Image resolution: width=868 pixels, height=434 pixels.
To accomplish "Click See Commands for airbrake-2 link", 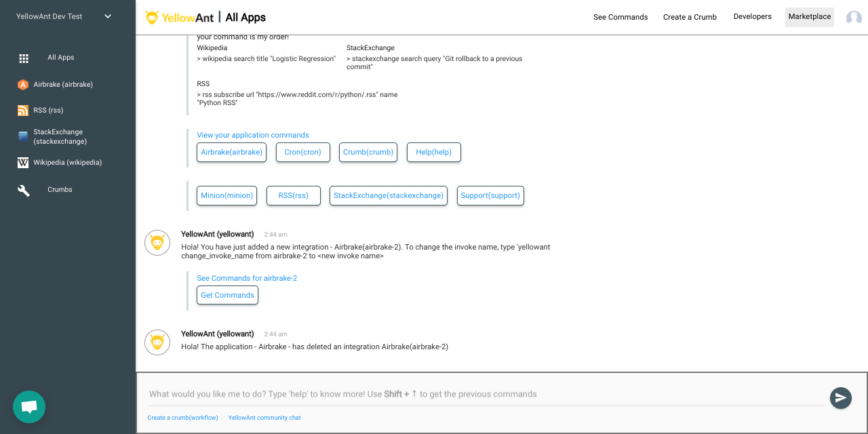I will click(247, 278).
